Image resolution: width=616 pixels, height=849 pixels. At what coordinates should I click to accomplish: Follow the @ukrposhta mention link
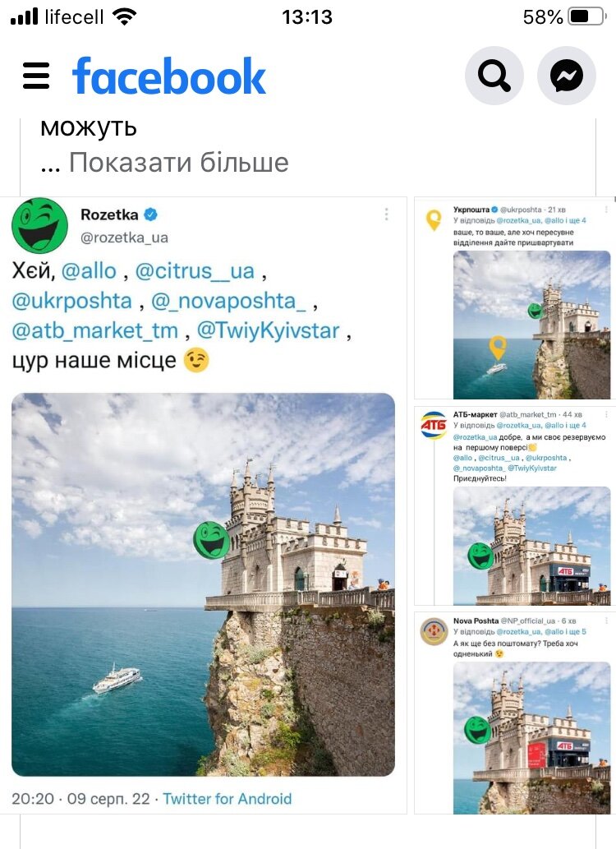(x=72, y=301)
